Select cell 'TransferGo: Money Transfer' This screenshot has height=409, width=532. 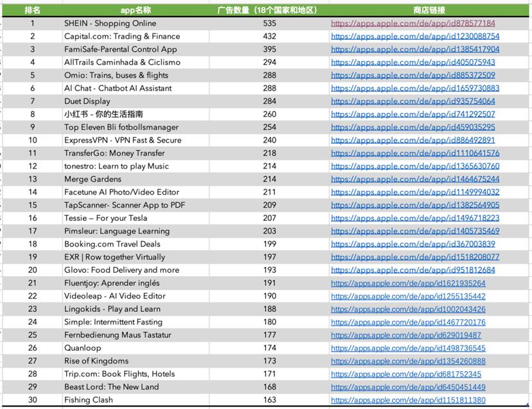tap(136, 153)
